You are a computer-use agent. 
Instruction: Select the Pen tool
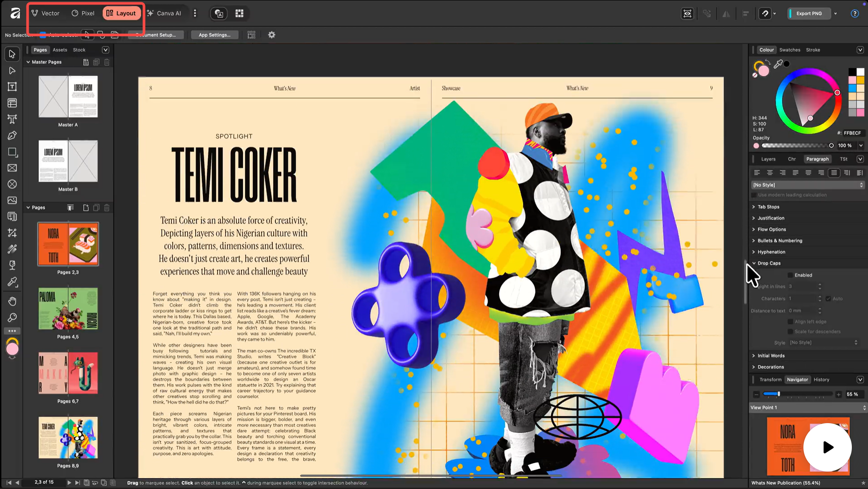click(x=12, y=135)
